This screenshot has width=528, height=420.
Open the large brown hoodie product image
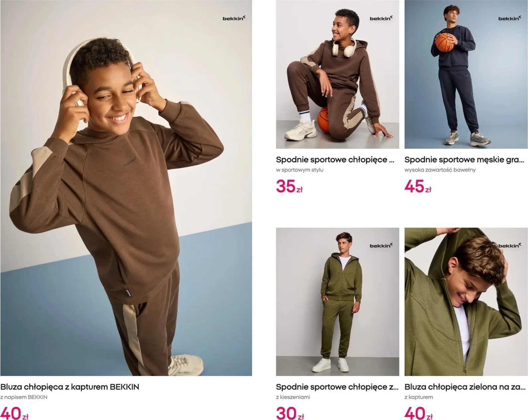[126, 188]
